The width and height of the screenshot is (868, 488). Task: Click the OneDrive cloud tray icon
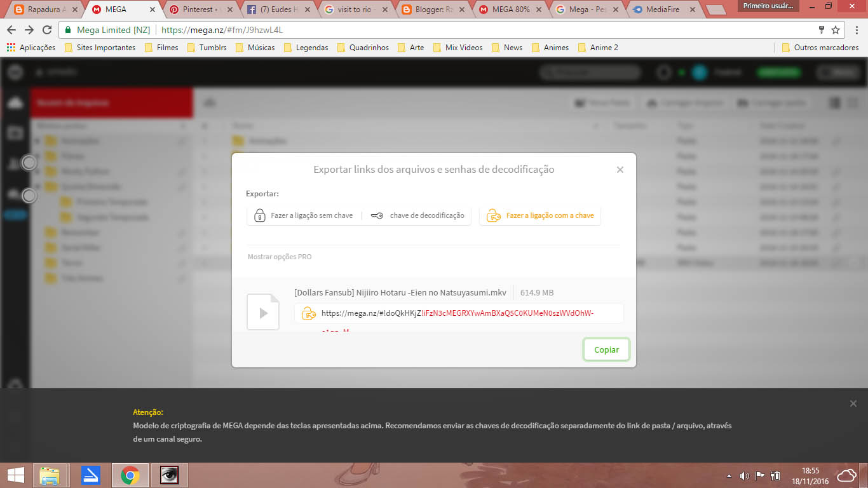coord(846,475)
